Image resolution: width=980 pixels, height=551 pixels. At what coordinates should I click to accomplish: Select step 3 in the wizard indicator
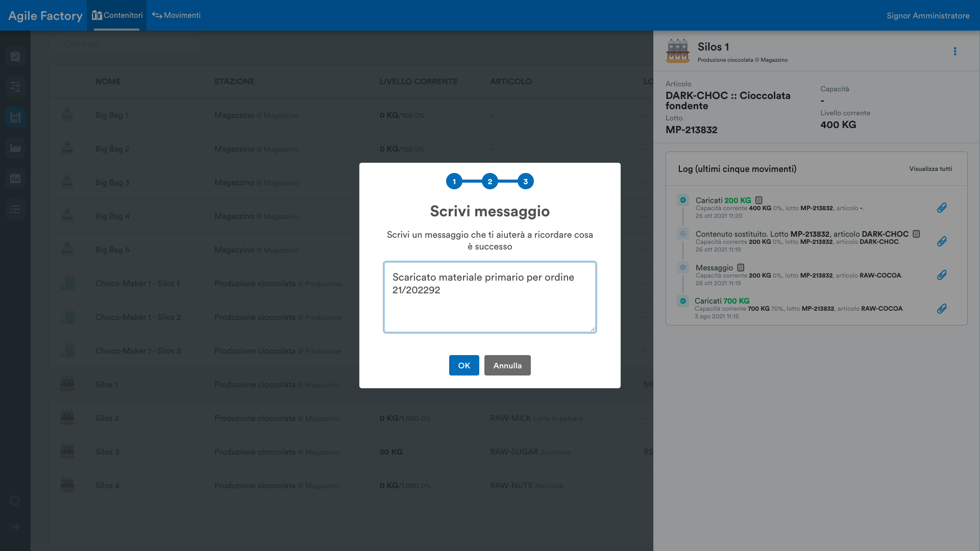click(x=526, y=182)
